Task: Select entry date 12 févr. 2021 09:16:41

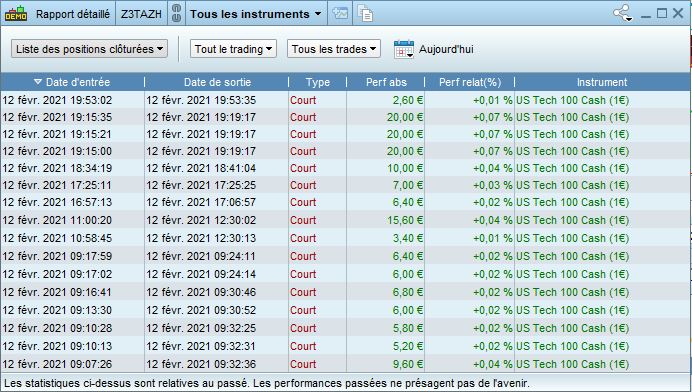Action: click(x=57, y=292)
